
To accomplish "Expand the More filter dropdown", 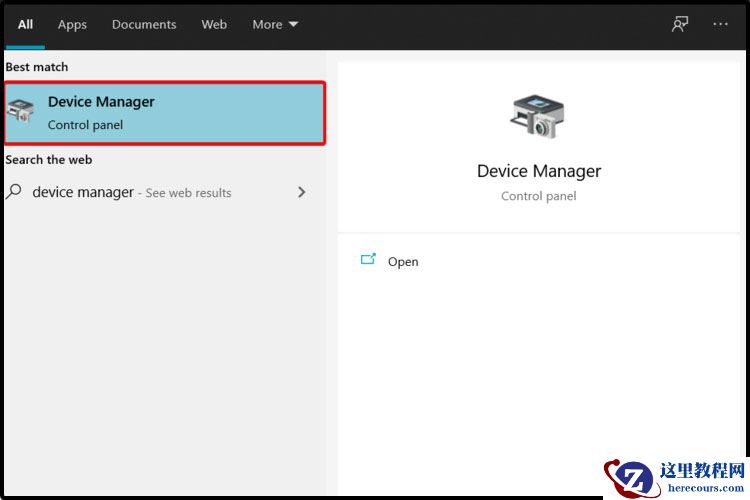I will coord(275,24).
